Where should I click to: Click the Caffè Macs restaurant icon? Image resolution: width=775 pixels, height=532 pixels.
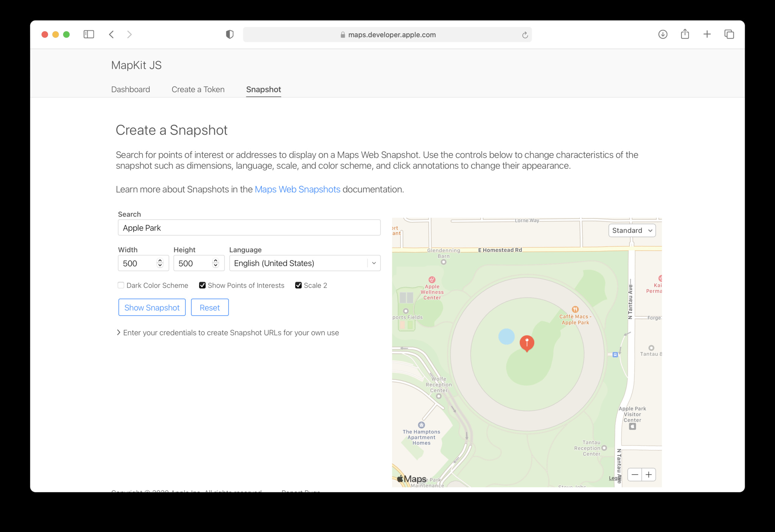point(575,309)
